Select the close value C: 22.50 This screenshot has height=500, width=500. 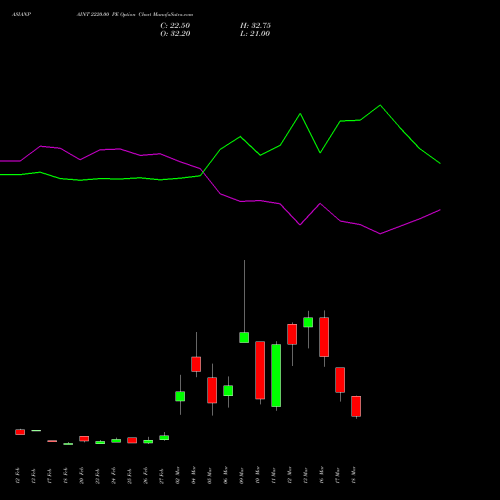(x=175, y=26)
